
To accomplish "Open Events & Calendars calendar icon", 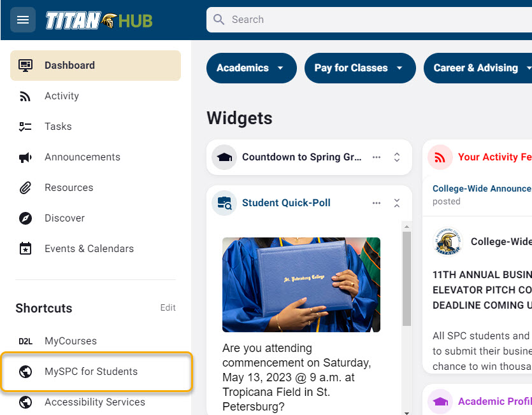I will (x=25, y=248).
